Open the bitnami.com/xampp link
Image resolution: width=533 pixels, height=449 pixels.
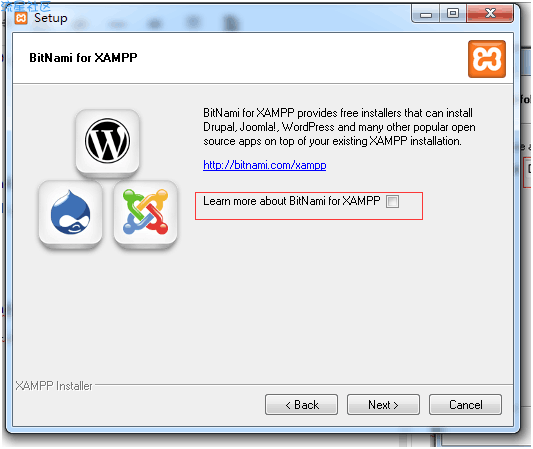264,165
